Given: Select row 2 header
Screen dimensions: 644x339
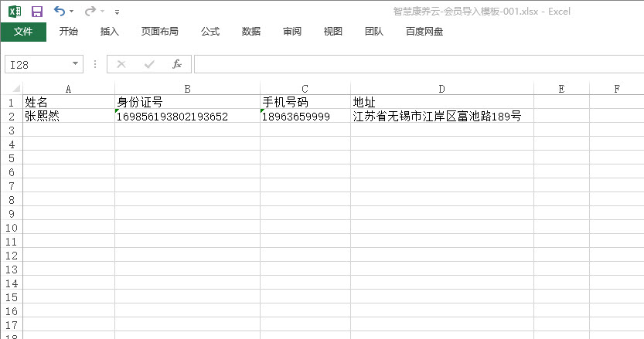Looking at the screenshot, I should pyautogui.click(x=12, y=117).
